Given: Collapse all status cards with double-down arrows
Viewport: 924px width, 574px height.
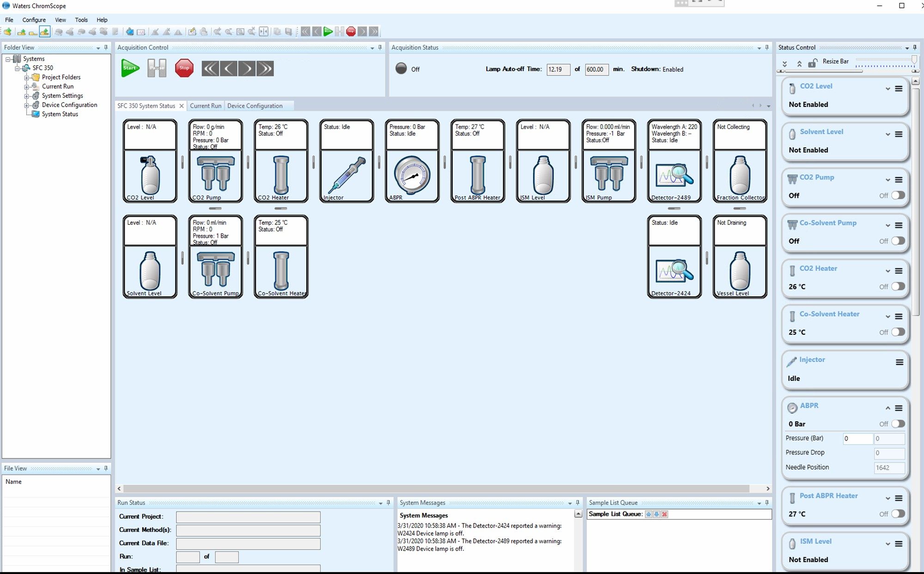Looking at the screenshot, I should pos(784,63).
